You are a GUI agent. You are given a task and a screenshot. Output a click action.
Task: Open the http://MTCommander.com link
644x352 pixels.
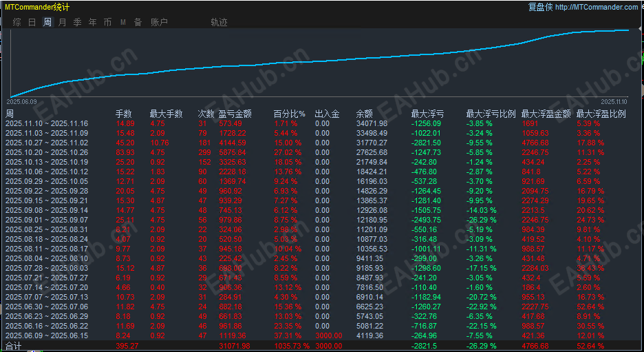click(x=597, y=7)
